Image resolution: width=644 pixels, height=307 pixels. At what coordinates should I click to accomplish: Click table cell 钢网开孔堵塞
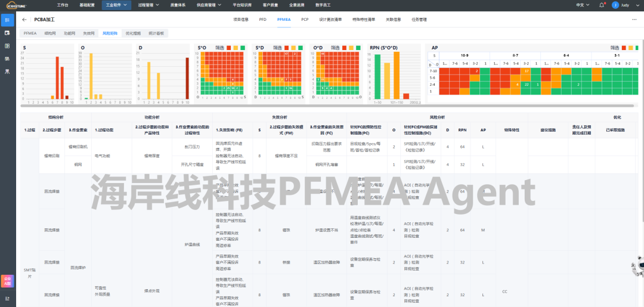(327, 165)
